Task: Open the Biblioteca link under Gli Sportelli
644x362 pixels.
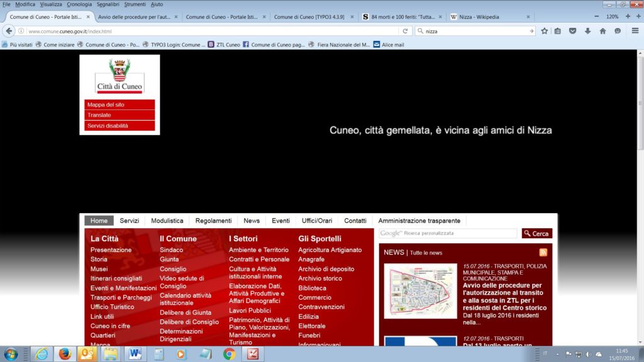Action: click(312, 288)
